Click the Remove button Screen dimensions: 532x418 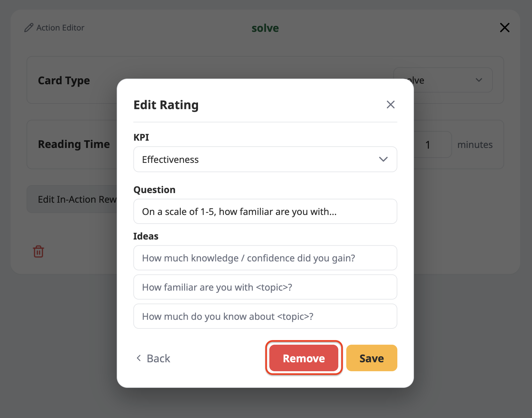coord(304,358)
